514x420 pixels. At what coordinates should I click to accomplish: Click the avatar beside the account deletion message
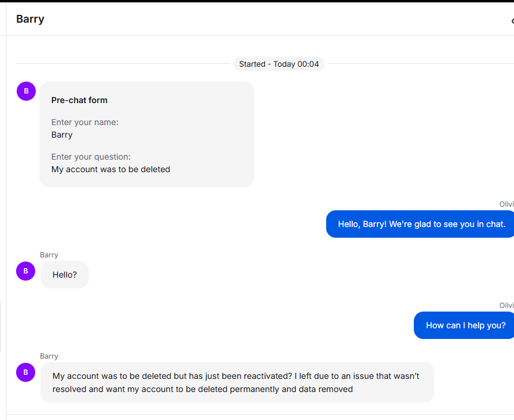coord(26,372)
